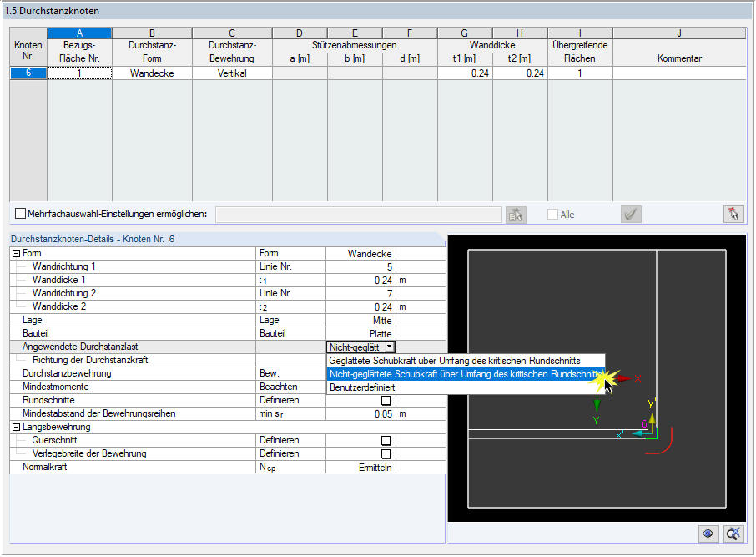Enable Mehrfachauswahl-Einstellungen ermöglichen checkbox
Viewport: 756px width, 557px height.
[x=20, y=214]
